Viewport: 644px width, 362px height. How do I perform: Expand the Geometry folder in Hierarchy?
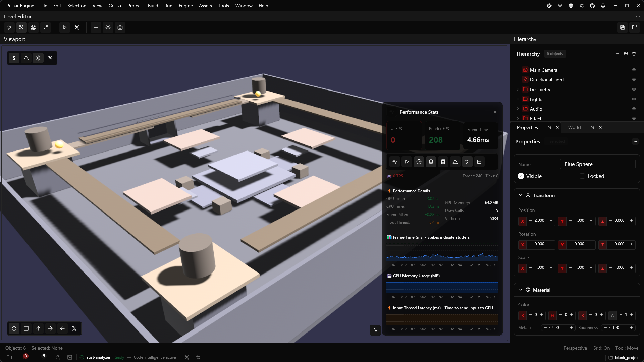point(518,89)
